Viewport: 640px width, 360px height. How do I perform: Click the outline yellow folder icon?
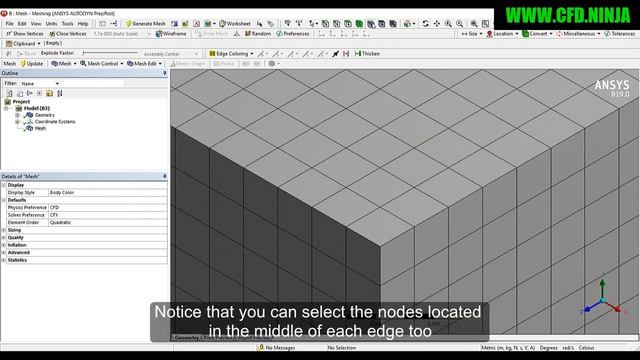tap(49, 93)
